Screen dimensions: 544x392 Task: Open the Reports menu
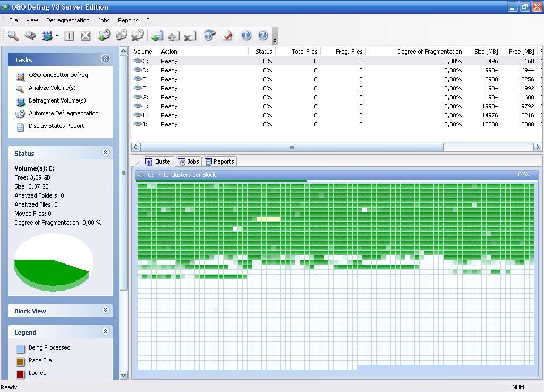click(x=128, y=21)
